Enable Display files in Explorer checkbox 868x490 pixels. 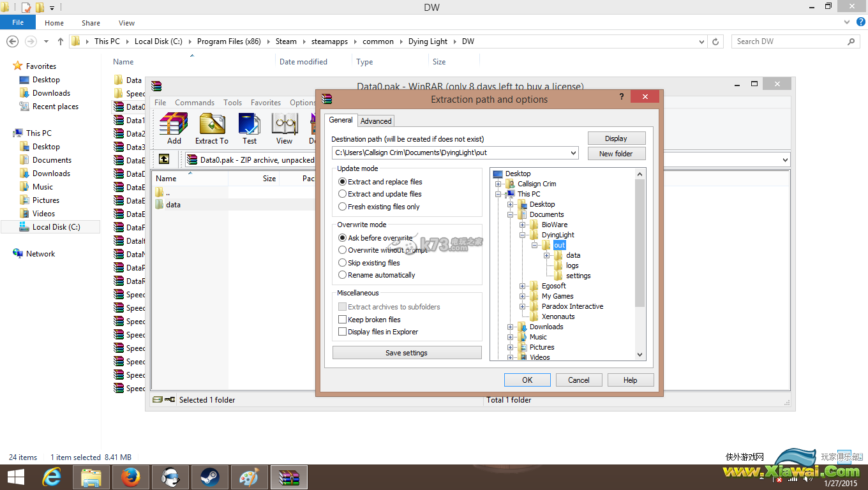coord(343,332)
